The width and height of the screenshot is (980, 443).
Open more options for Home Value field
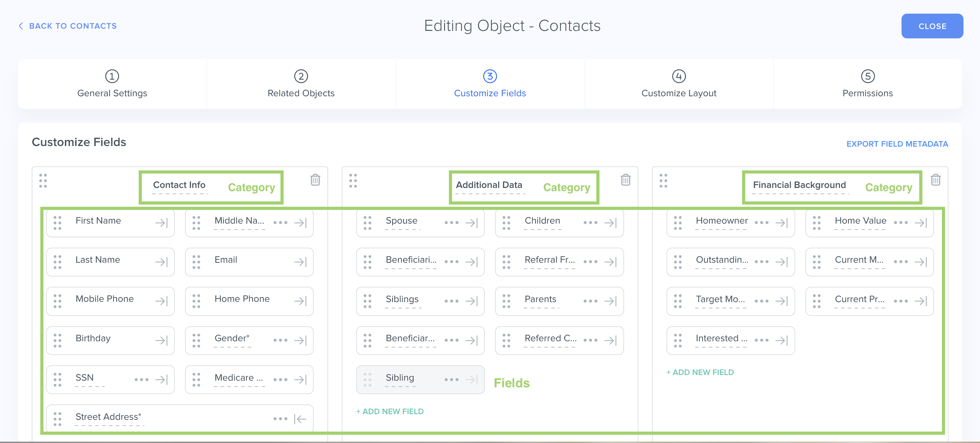coord(901,223)
